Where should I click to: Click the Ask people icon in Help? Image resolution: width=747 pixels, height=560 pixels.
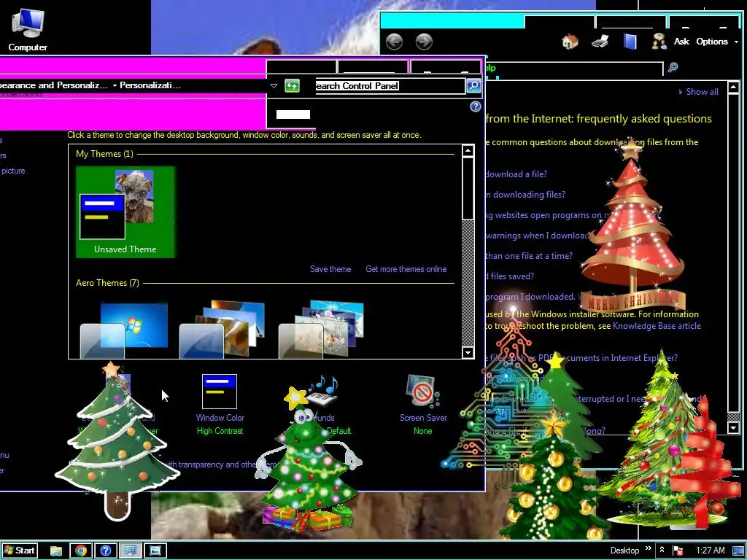(659, 42)
